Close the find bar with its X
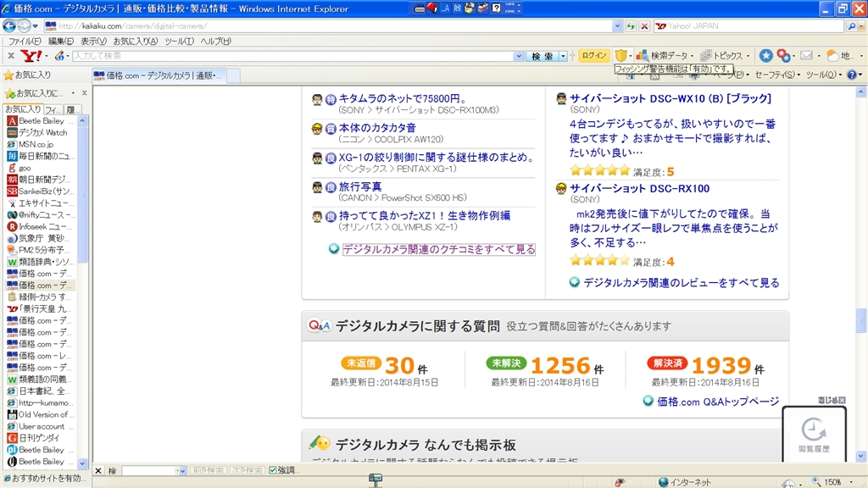The image size is (868, 488). click(98, 470)
